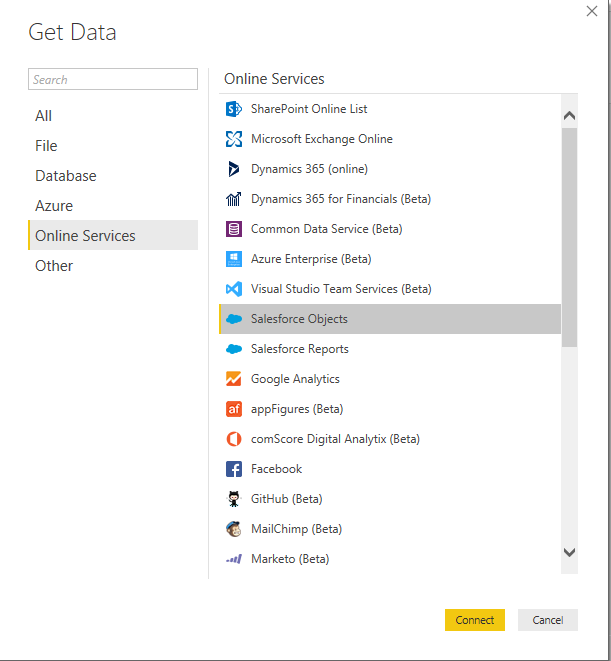Click the SharePoint Online List icon

point(234,109)
